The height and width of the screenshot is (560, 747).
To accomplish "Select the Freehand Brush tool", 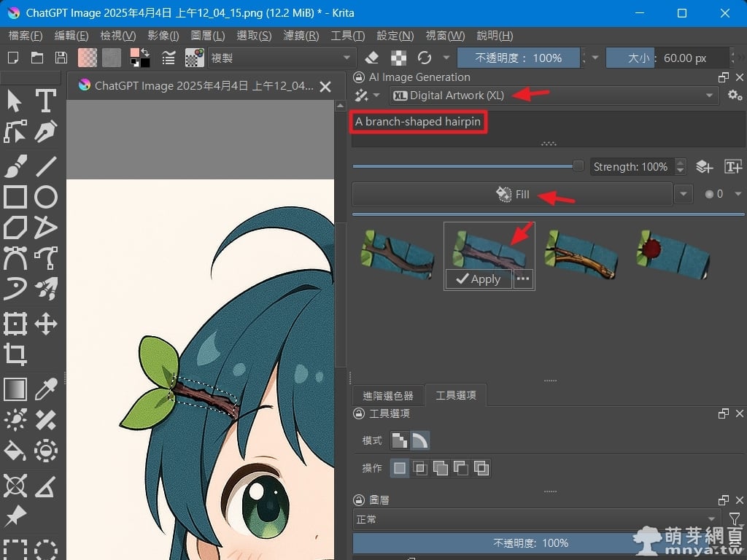I will click(15, 166).
